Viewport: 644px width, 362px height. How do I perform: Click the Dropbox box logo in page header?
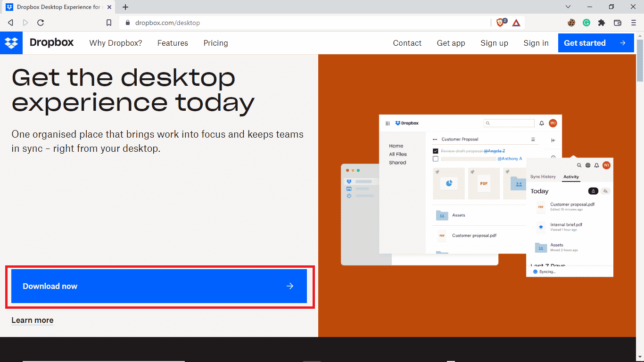(11, 43)
